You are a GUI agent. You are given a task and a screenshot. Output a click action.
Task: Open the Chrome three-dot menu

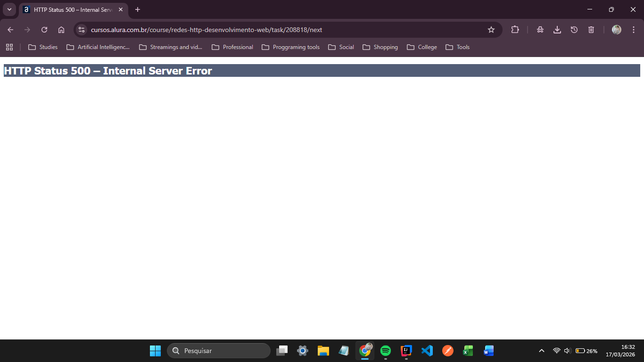634,30
